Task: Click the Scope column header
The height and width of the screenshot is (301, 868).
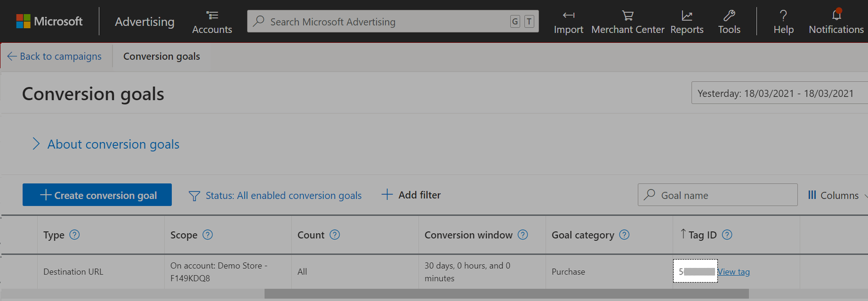Action: [x=184, y=235]
